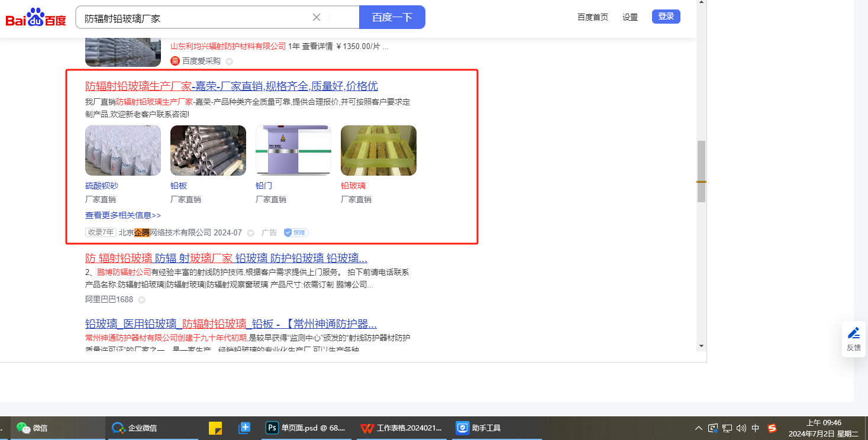Open 山东利均兴辐射防护材料有限公司 link
The height and width of the screenshot is (440, 868).
pos(228,47)
